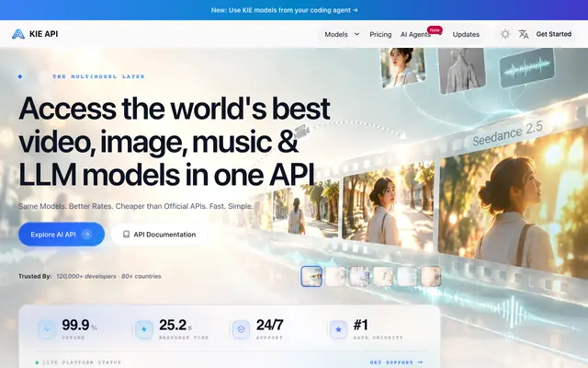Click the New badge on AI Agents
Screen dimensions: 588x368
(x=435, y=30)
